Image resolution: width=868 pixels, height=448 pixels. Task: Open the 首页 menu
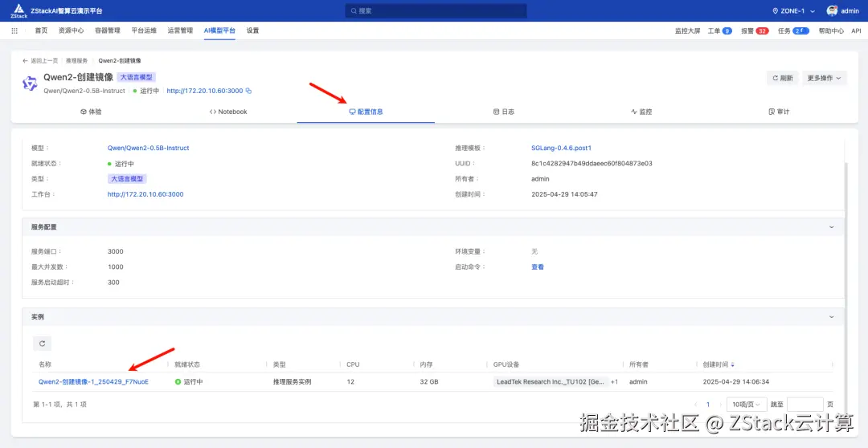[41, 31]
